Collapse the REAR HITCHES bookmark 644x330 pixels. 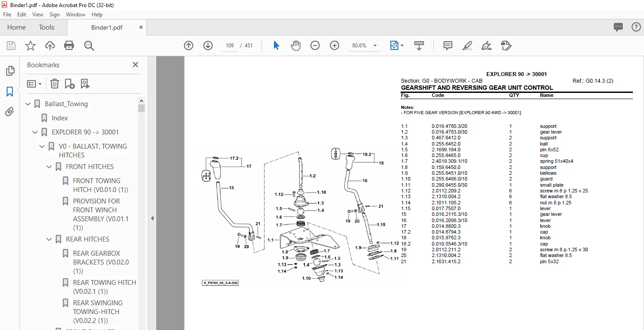pyautogui.click(x=50, y=239)
